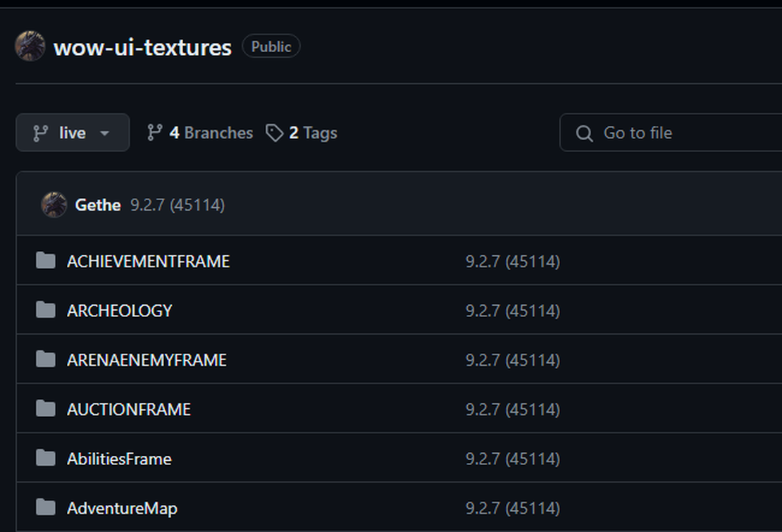Open the AdventureMap folder name
This screenshot has height=532, width=782.
122,508
